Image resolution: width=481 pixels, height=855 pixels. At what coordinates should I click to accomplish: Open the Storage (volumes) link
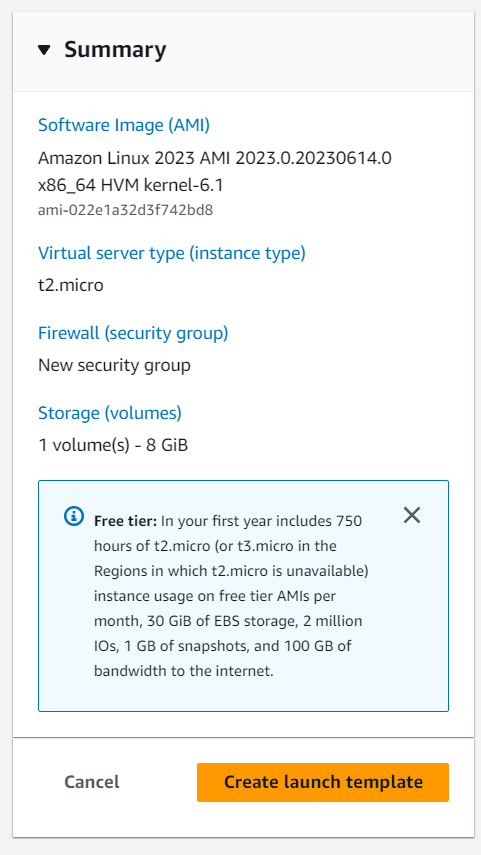pos(110,413)
